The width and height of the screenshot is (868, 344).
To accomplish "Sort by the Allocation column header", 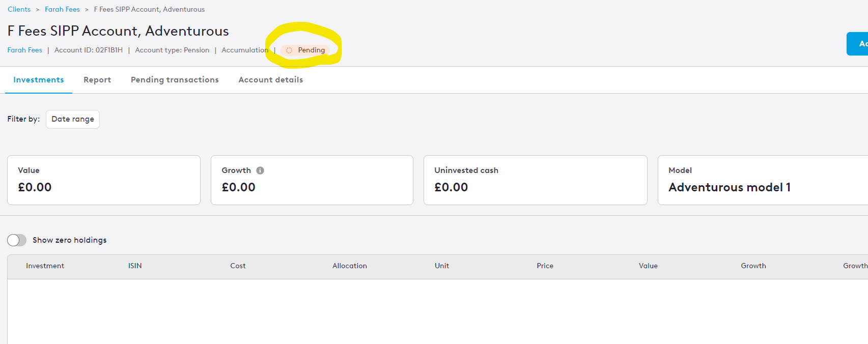I will coord(350,266).
